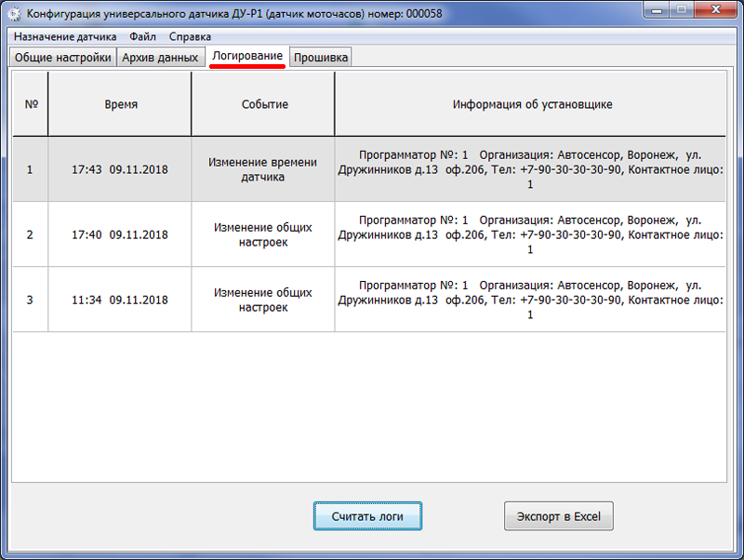Click installer info cell in row 3
This screenshot has height=560, width=744.
pos(530,300)
